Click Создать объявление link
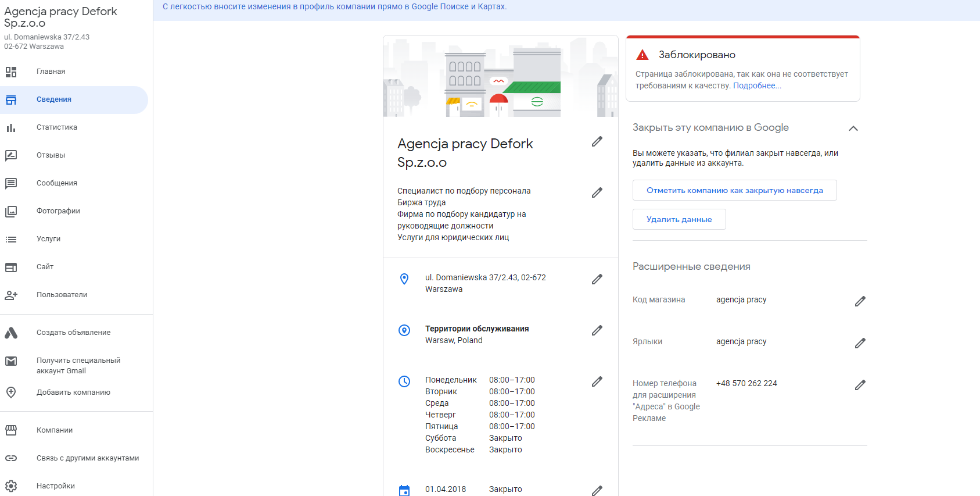This screenshot has width=980, height=496. click(73, 333)
